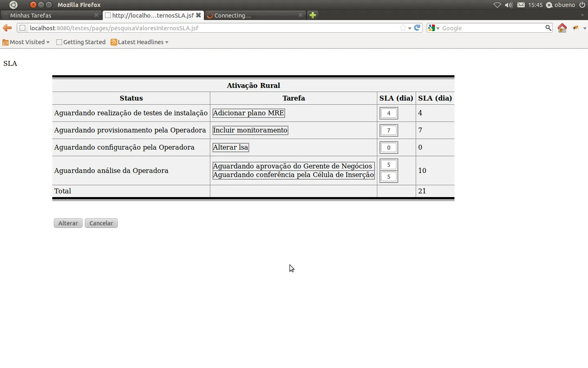The image size is (588, 368).
Task: Close the Minhas Tarefas tab
Action: pos(96,15)
